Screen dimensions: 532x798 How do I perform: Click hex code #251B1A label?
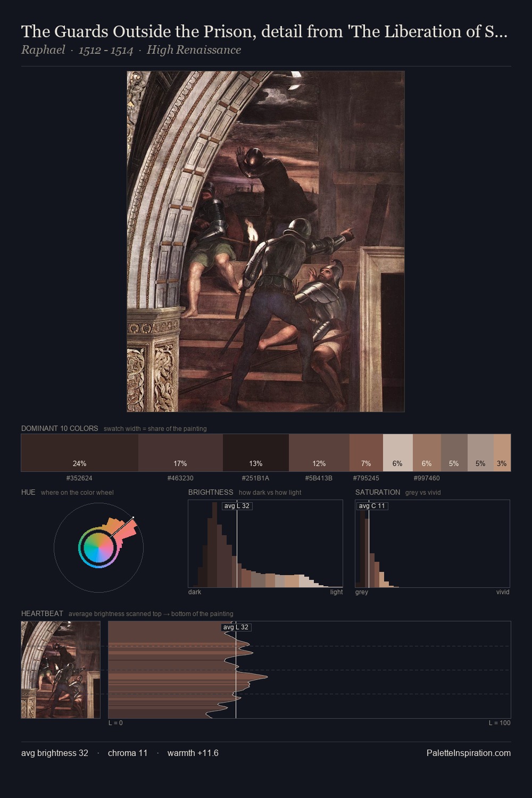coord(255,478)
